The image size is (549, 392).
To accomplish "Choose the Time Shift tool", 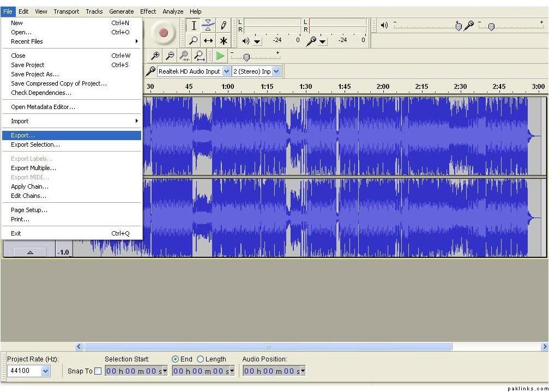I will click(208, 41).
